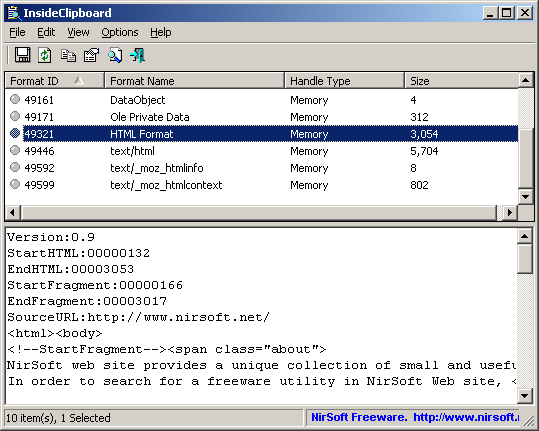
Task: Click the Refresh clipboard toolbar icon
Action: 45,55
